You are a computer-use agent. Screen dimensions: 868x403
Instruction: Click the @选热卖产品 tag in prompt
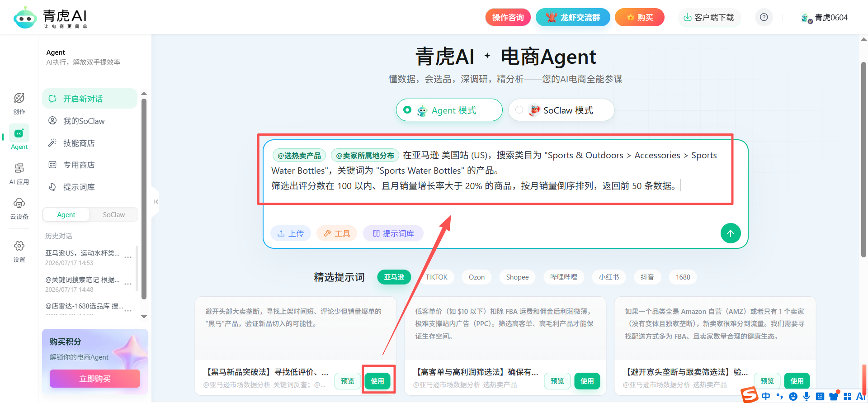(x=299, y=155)
